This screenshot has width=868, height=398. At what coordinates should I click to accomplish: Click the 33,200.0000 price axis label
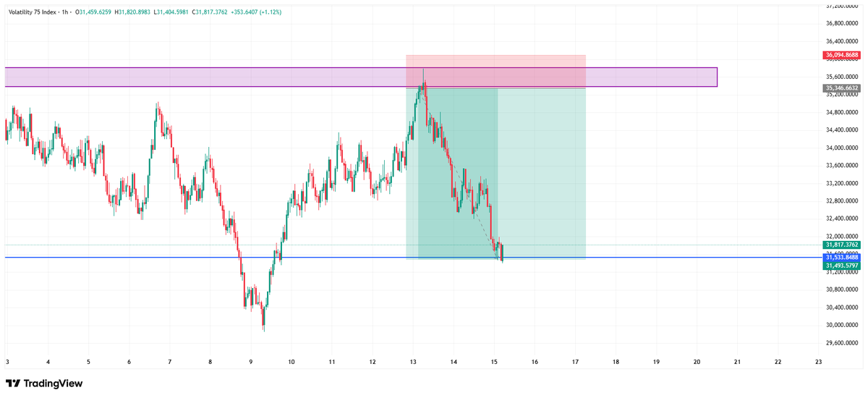point(843,183)
